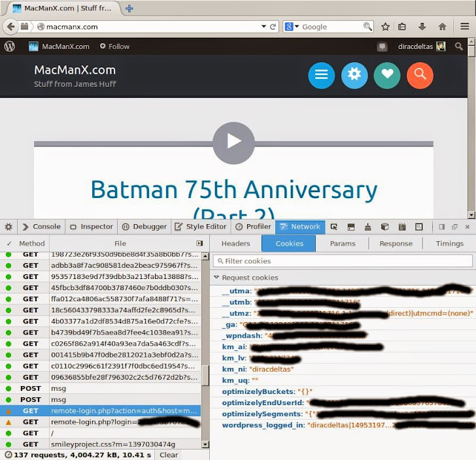The width and height of the screenshot is (476, 460).
Task: Open the 3D view cube icon
Action: (x=384, y=227)
